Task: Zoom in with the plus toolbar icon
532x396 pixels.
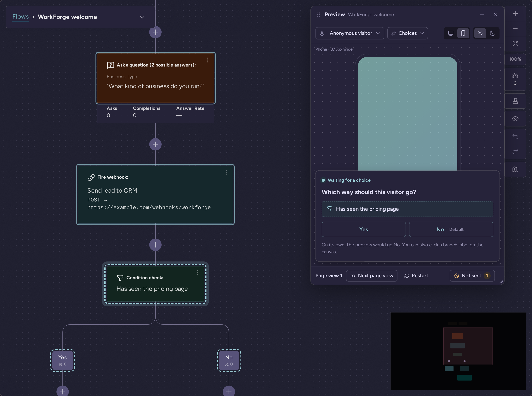Action: point(515,14)
